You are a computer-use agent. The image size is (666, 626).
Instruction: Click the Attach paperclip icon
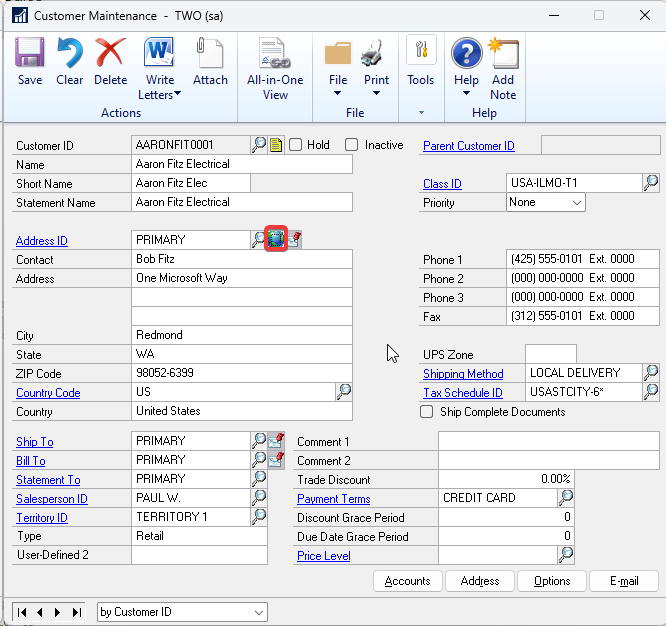pos(210,61)
